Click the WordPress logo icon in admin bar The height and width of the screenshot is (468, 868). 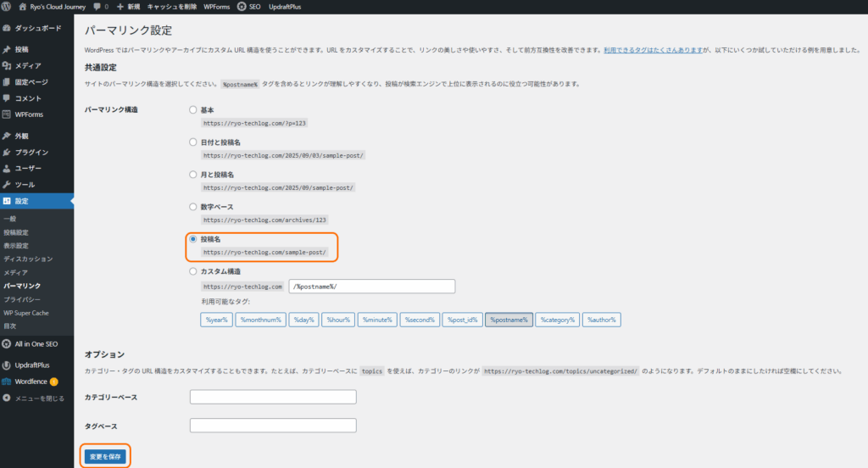tap(6, 7)
